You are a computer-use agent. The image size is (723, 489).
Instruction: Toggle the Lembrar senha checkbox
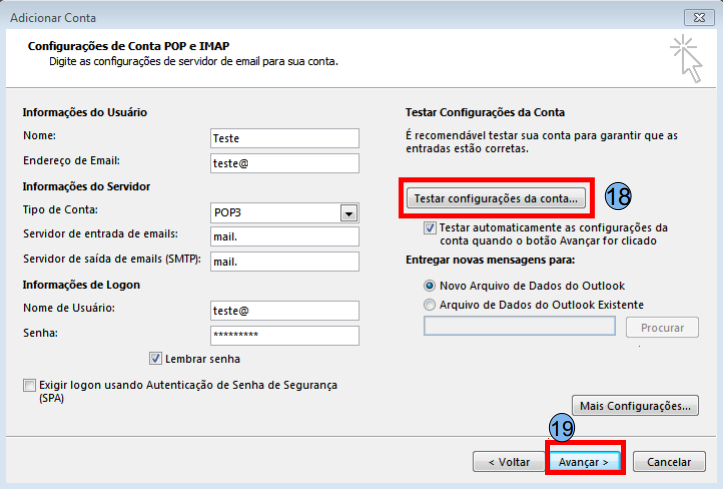click(156, 359)
